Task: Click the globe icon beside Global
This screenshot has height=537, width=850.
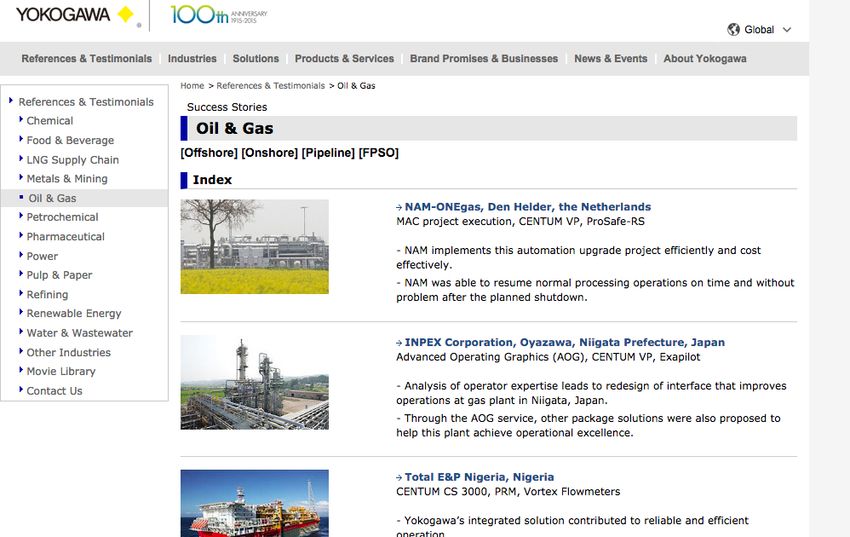Action: click(x=733, y=29)
